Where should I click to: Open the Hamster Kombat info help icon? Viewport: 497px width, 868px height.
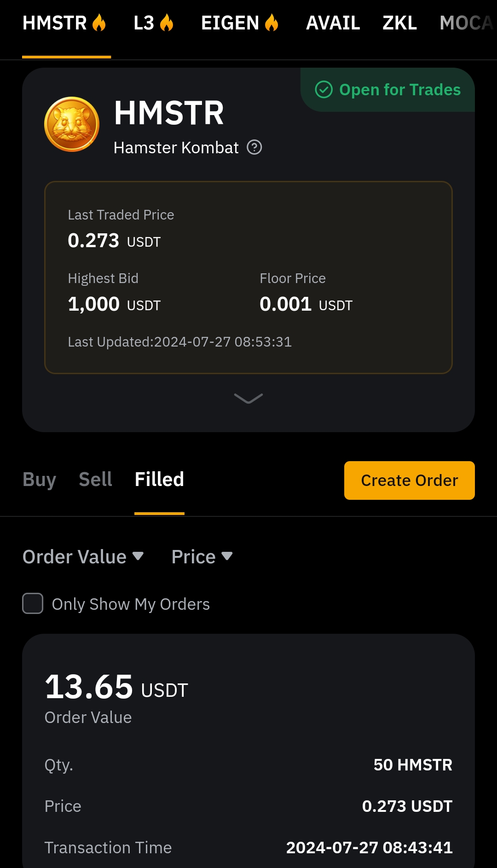[254, 147]
